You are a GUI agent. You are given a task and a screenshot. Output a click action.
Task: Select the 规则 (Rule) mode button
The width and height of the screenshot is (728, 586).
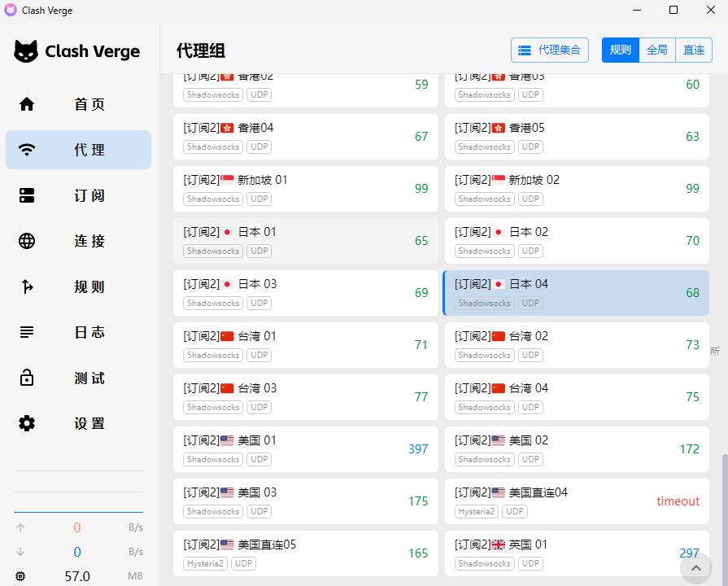point(621,50)
